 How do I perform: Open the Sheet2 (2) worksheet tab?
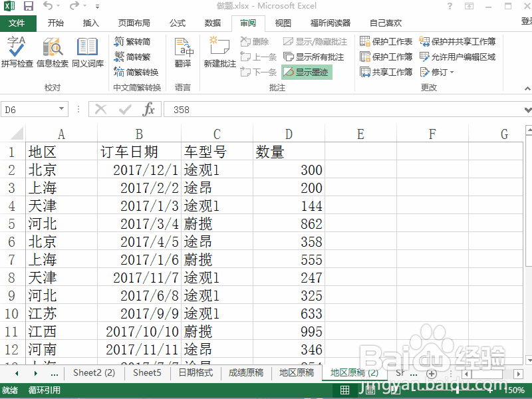click(94, 373)
